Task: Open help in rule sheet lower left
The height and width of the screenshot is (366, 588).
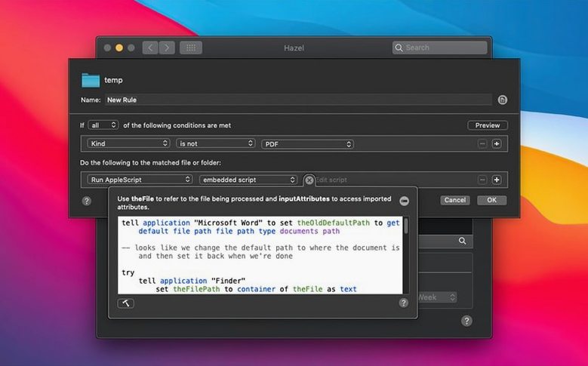Action: (x=87, y=201)
